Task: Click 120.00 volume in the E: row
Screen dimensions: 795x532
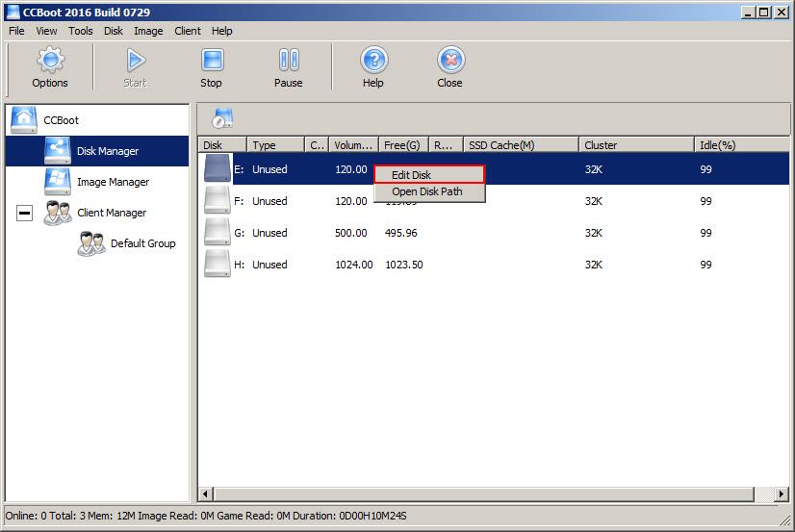Action: [351, 169]
